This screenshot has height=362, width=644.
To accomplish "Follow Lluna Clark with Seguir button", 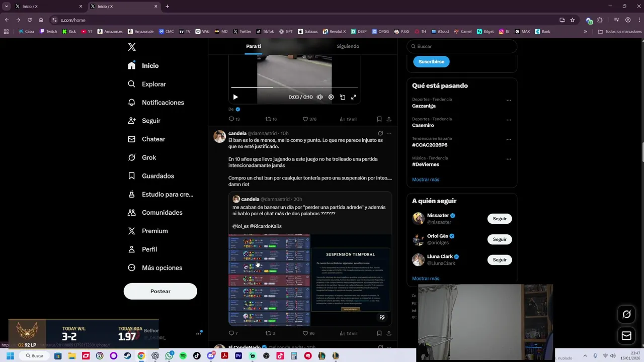I will (x=500, y=260).
